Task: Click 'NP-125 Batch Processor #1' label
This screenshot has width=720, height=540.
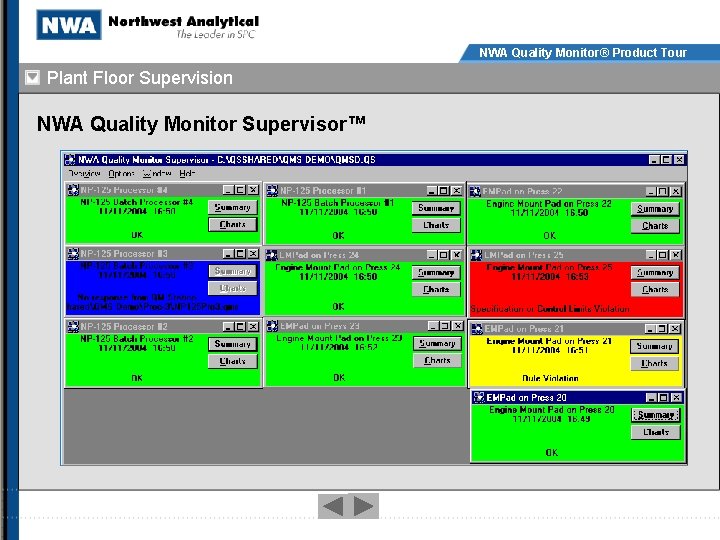Action: 338,202
